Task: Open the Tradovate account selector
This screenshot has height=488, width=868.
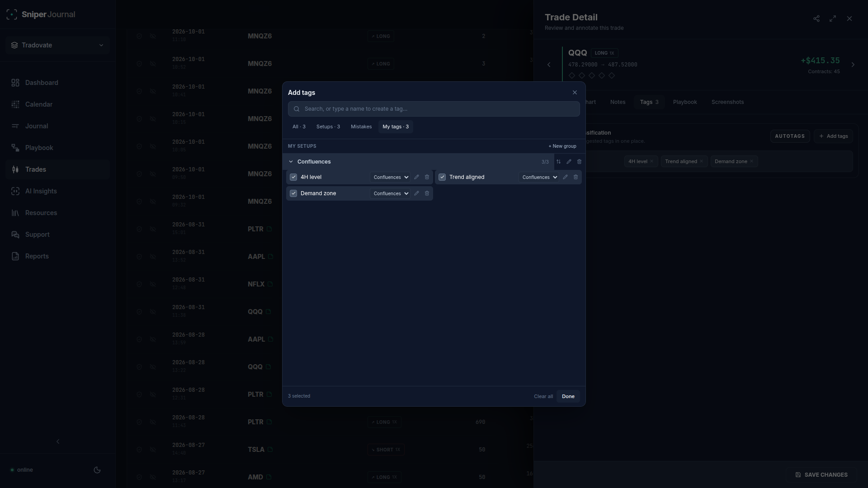Action: 57,45
